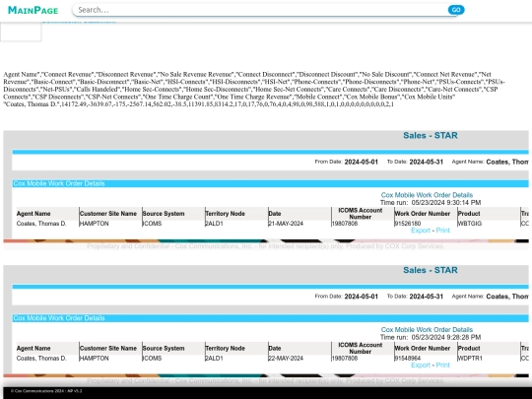The width and height of the screenshot is (532, 399).
Task: Select date cell 21-MAY-2024
Action: tap(286, 224)
